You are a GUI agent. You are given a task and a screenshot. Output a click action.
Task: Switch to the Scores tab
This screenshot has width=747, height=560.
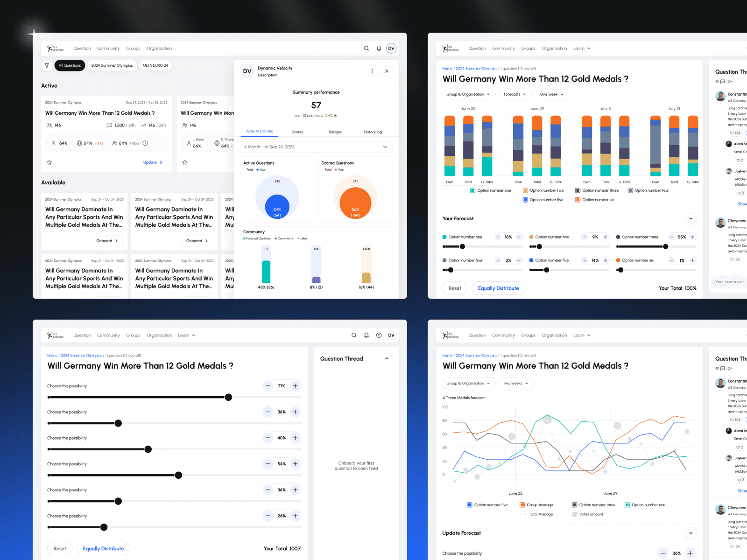297,132
